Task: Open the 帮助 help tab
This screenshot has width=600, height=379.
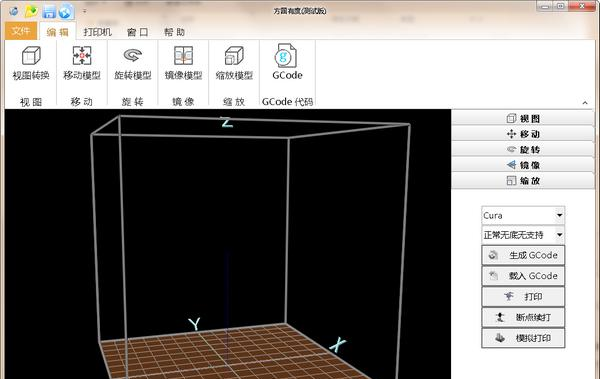Action: coord(174,32)
